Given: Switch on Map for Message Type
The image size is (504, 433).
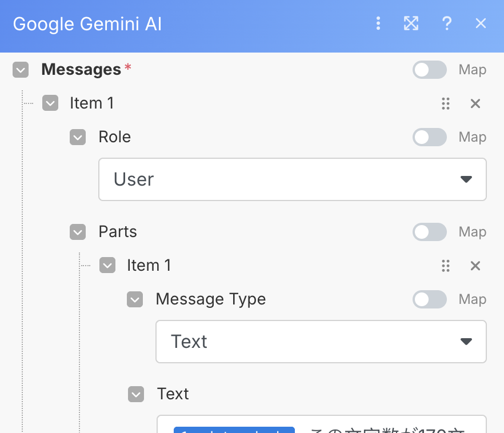Looking at the screenshot, I should coord(430,299).
